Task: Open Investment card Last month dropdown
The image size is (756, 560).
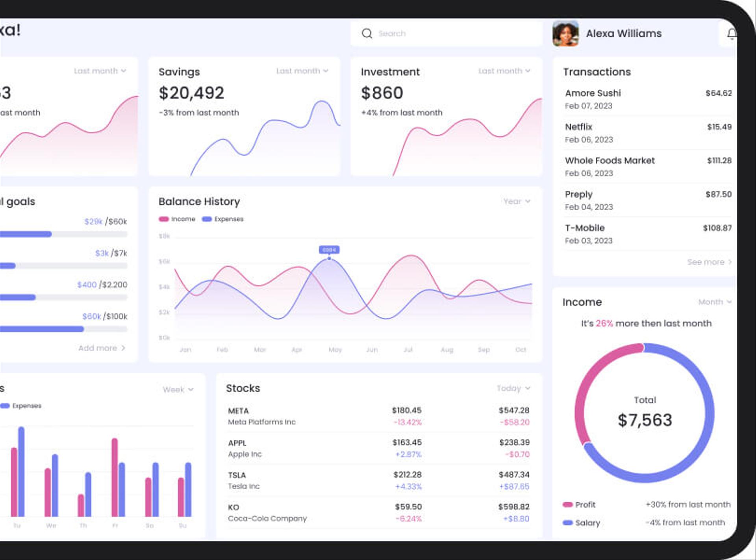Action: 504,71
